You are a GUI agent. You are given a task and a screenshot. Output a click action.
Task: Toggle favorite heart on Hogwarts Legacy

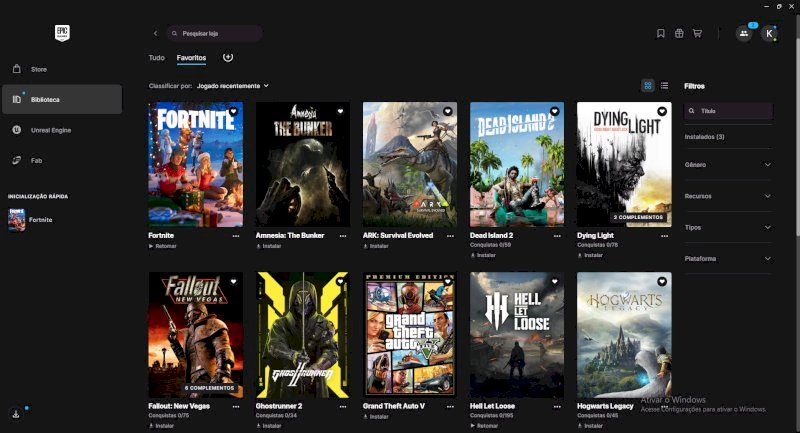pos(662,282)
